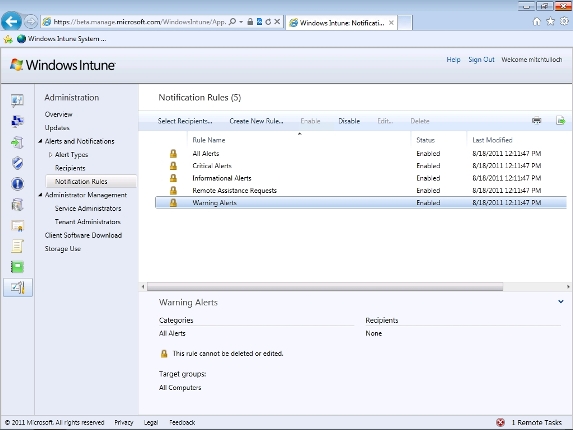Click the scrollbar left arrow
The height and width of the screenshot is (430, 573).
[143, 287]
